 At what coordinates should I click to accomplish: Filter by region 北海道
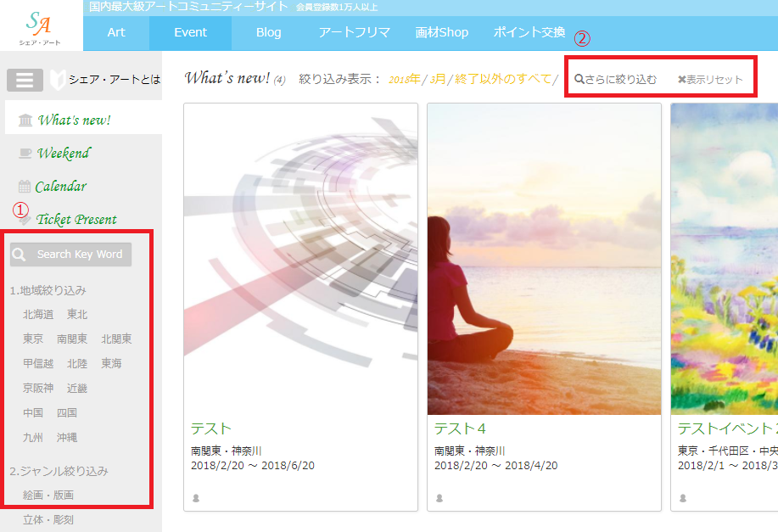pyautogui.click(x=38, y=315)
